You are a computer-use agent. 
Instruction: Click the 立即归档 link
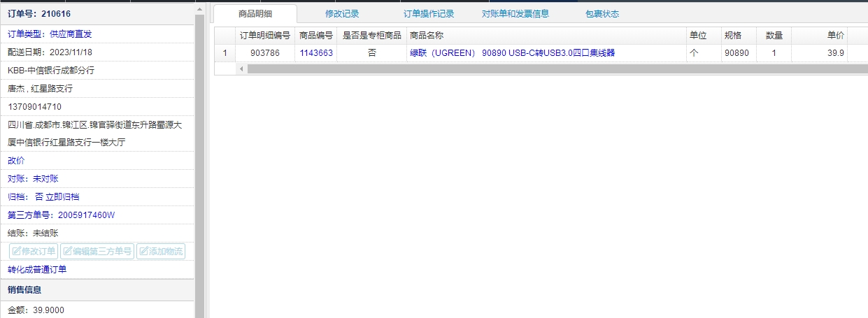click(x=62, y=197)
